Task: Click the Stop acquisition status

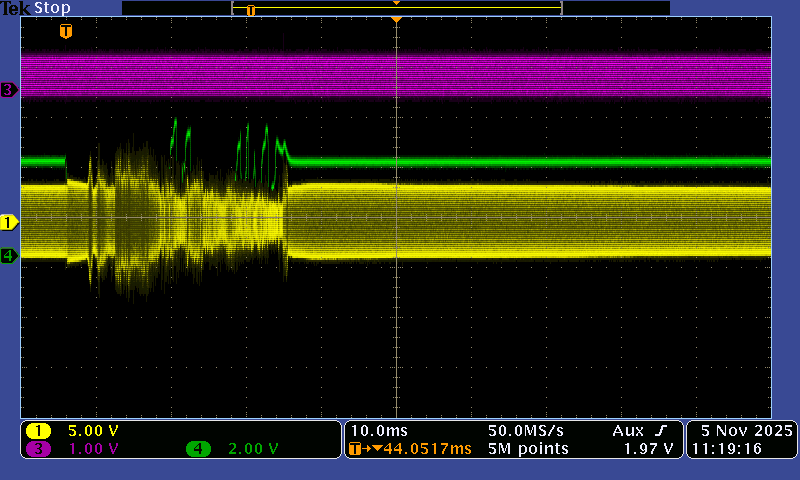Action: pyautogui.click(x=51, y=8)
